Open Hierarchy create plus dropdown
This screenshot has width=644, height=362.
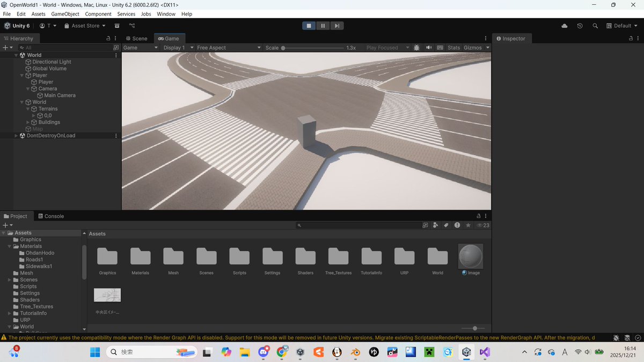pos(7,48)
